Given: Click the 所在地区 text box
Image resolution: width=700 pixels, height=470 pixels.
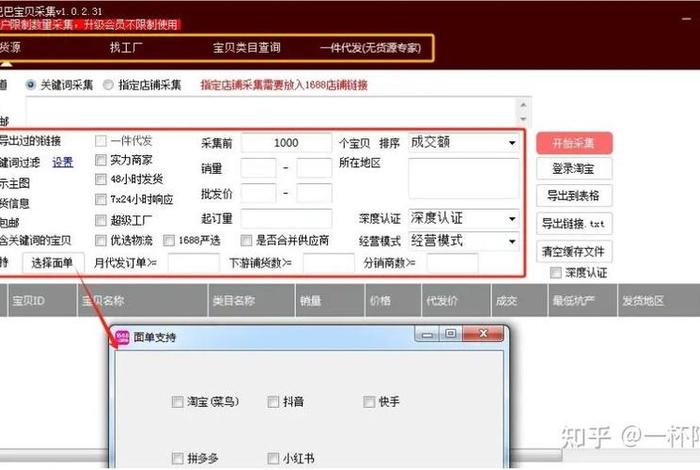Looking at the screenshot, I should click(x=463, y=179).
